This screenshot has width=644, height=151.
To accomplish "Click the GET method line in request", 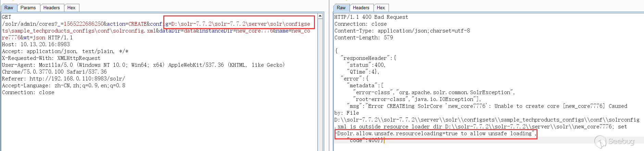I will point(7,17).
